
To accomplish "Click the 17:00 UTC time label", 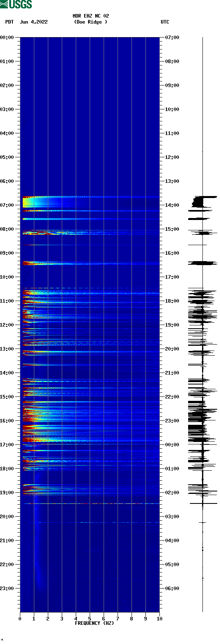I will coord(172,277).
